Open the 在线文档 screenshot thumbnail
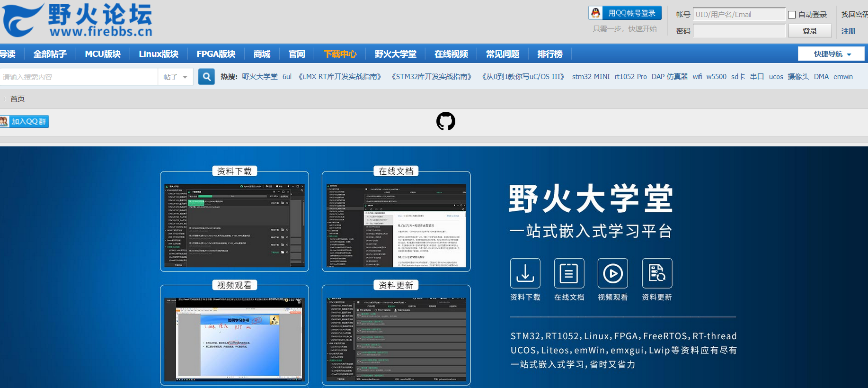Image resolution: width=868 pixels, height=388 pixels. pos(396,226)
